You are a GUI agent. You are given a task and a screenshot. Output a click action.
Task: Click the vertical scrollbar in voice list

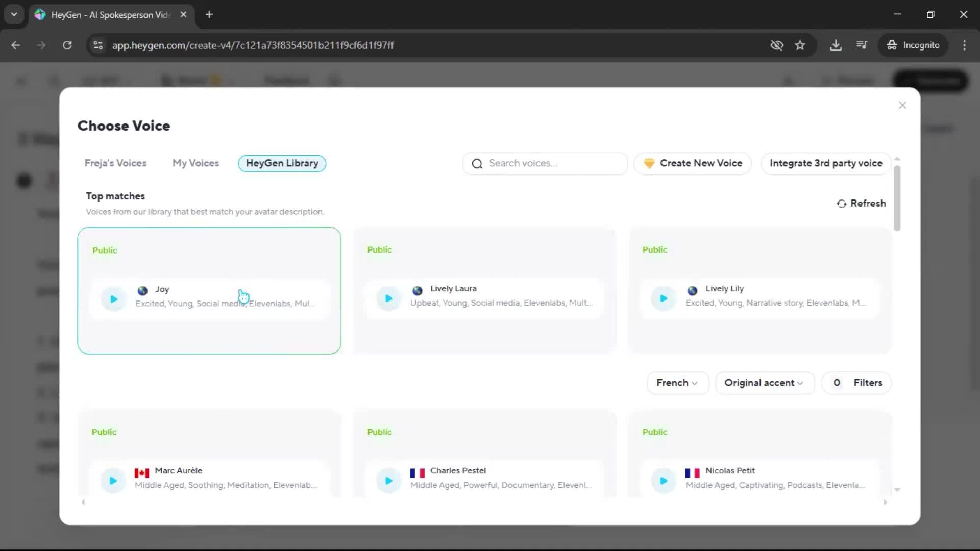point(897,199)
